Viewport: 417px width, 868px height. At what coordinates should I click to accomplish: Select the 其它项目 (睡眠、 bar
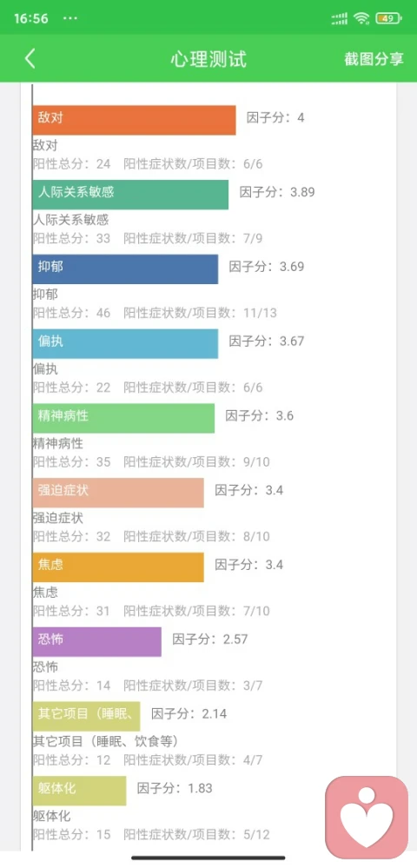(x=86, y=716)
